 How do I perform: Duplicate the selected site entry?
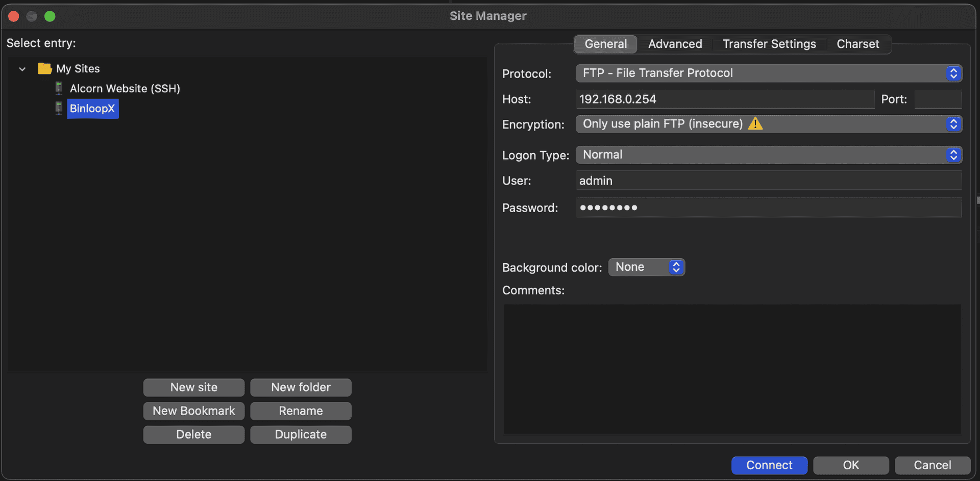301,435
